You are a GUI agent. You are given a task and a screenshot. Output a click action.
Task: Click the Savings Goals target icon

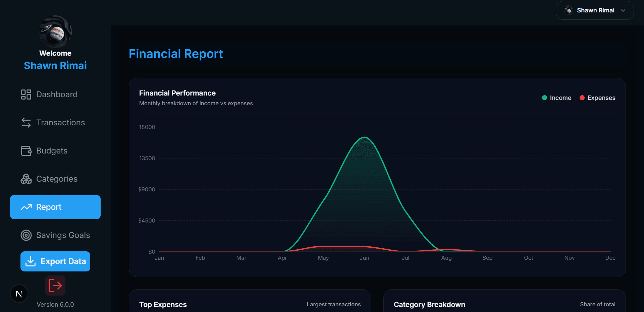(x=26, y=235)
